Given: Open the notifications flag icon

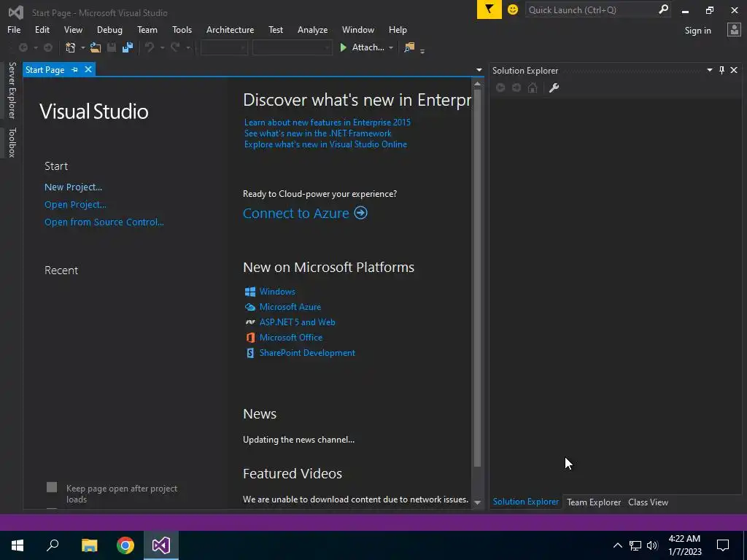Looking at the screenshot, I should [489, 9].
